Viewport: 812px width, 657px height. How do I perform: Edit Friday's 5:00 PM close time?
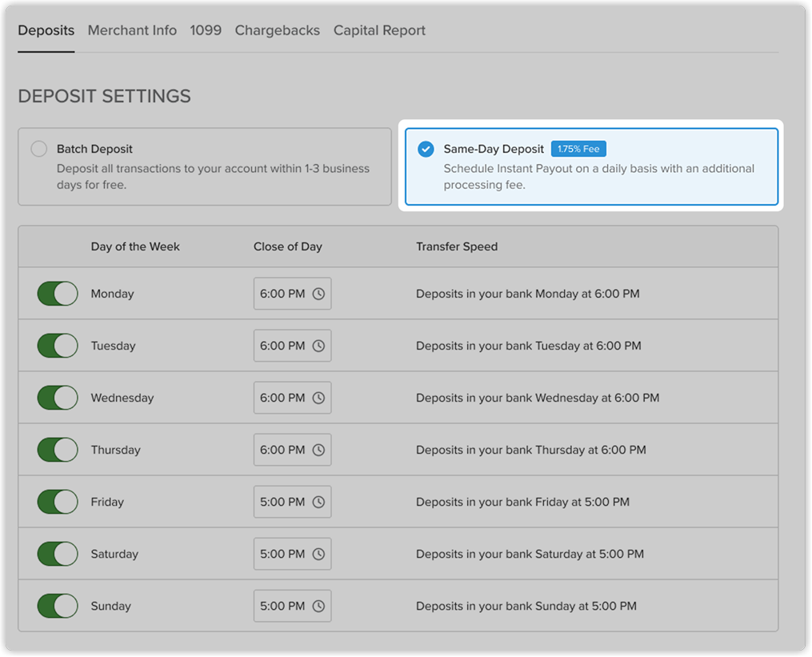pos(292,502)
